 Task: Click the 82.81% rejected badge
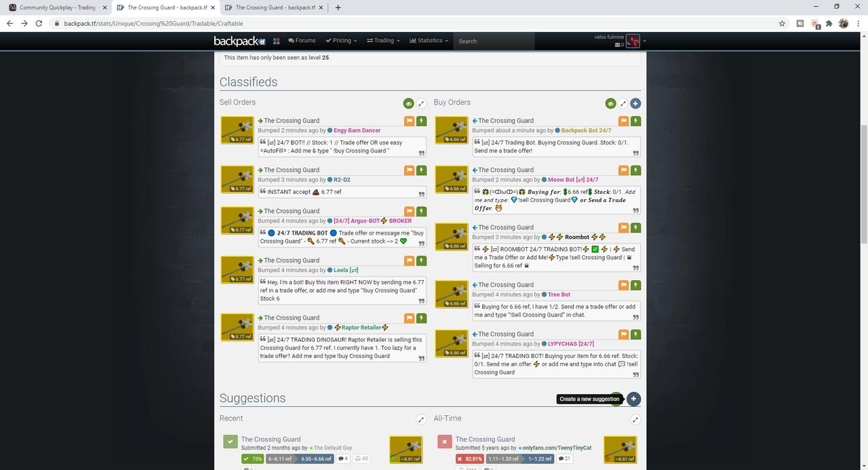(x=470, y=458)
